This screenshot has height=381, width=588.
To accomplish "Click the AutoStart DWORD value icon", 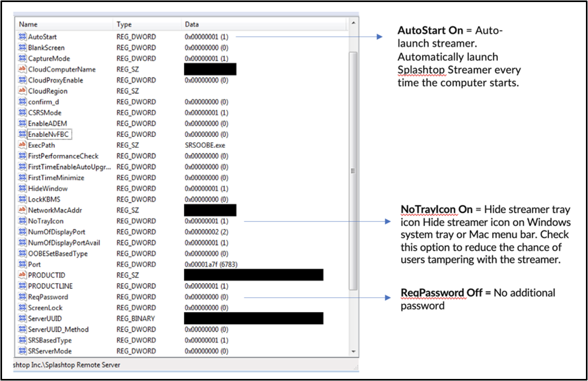I will [23, 37].
